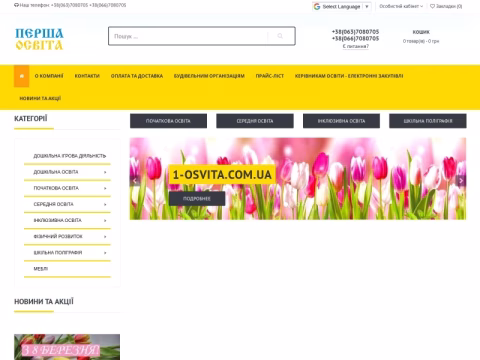Open the Дошкільна освіта category link

[x=56, y=172]
